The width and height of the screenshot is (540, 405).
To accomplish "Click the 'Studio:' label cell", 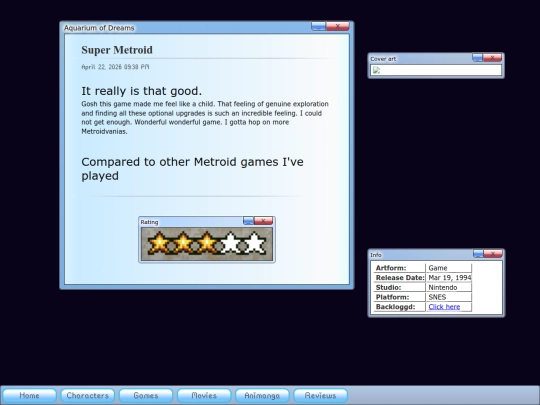I will [399, 287].
